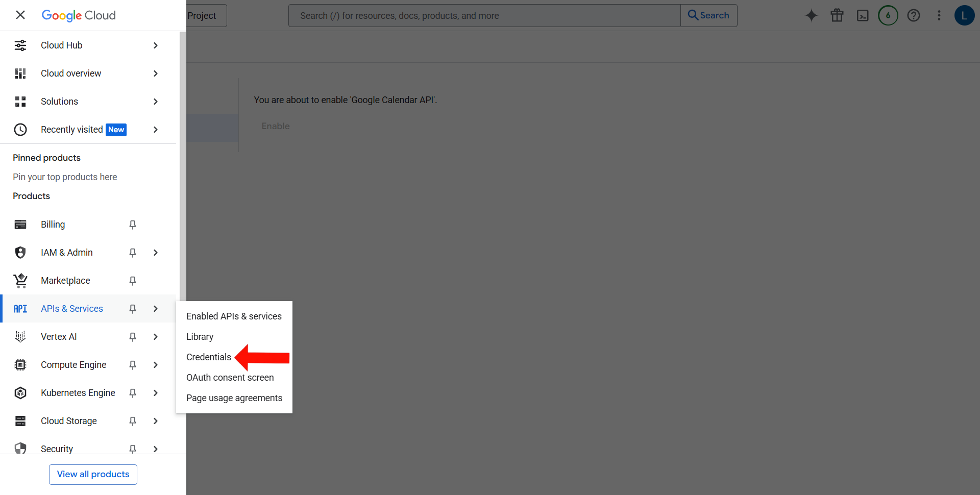Click the Cloud Hub label
Image resolution: width=980 pixels, height=495 pixels.
point(62,45)
